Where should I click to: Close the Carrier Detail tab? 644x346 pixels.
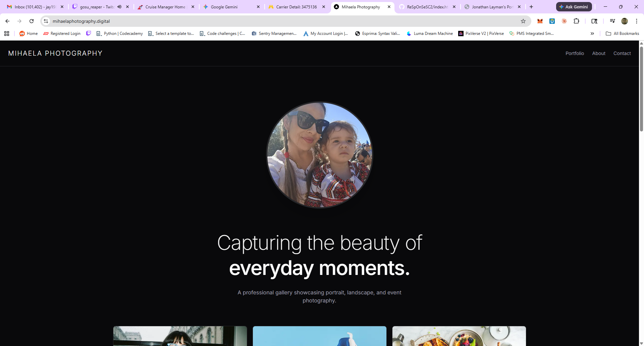[x=324, y=7]
